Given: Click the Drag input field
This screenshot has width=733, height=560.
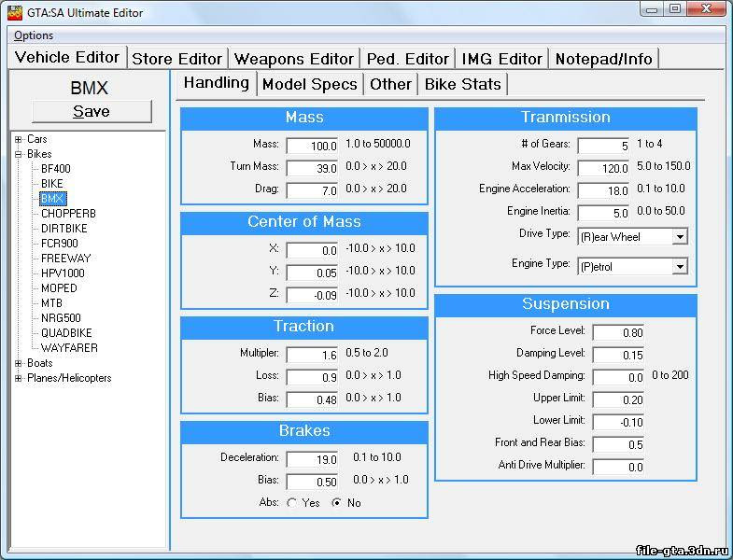Looking at the screenshot, I should click(312, 190).
